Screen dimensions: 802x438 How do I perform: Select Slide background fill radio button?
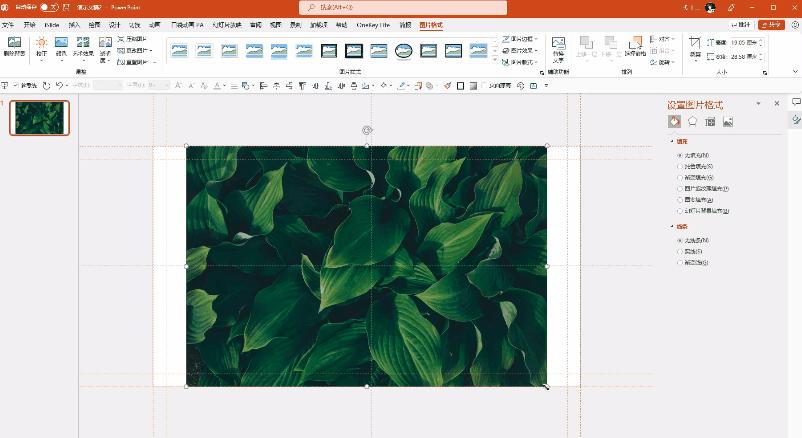(680, 211)
